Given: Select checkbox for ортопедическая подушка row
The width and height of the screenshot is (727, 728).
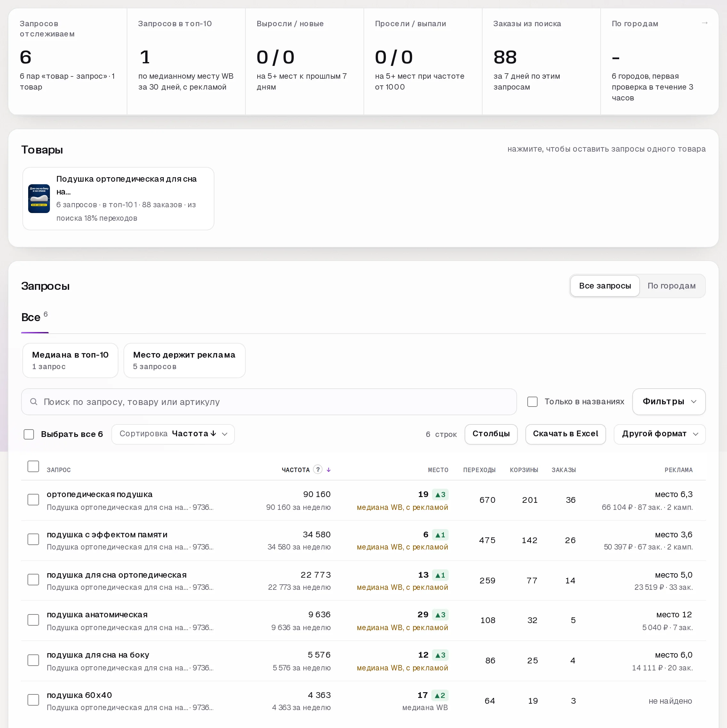Looking at the screenshot, I should [x=33, y=500].
